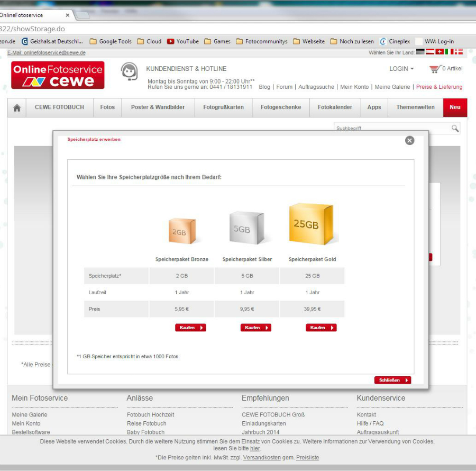Click the search magnifier icon
The image size is (476, 471).
click(455, 129)
